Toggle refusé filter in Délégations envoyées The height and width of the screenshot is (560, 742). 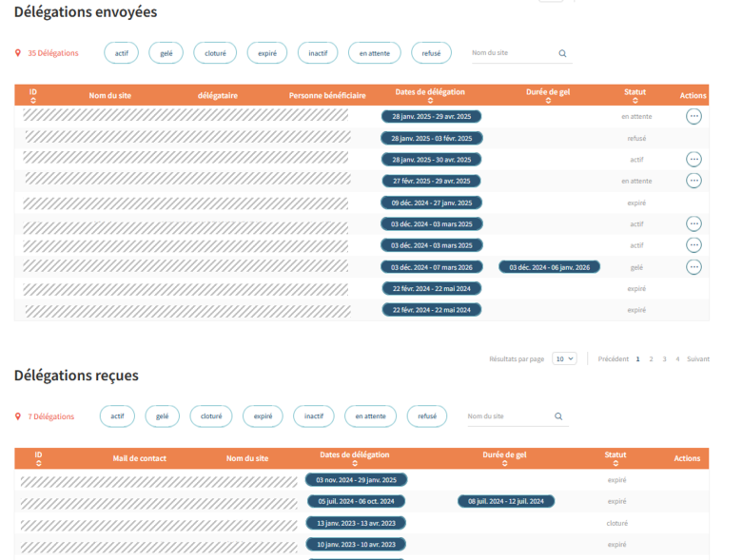[431, 53]
